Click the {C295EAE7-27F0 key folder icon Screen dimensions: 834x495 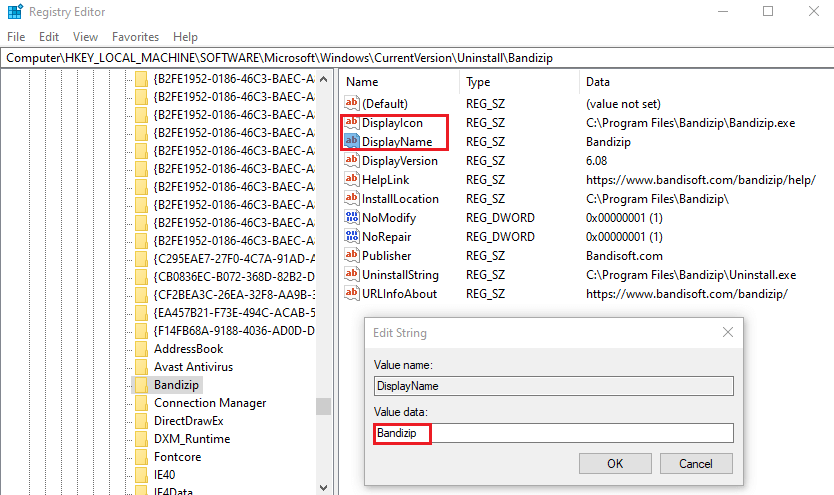click(141, 258)
